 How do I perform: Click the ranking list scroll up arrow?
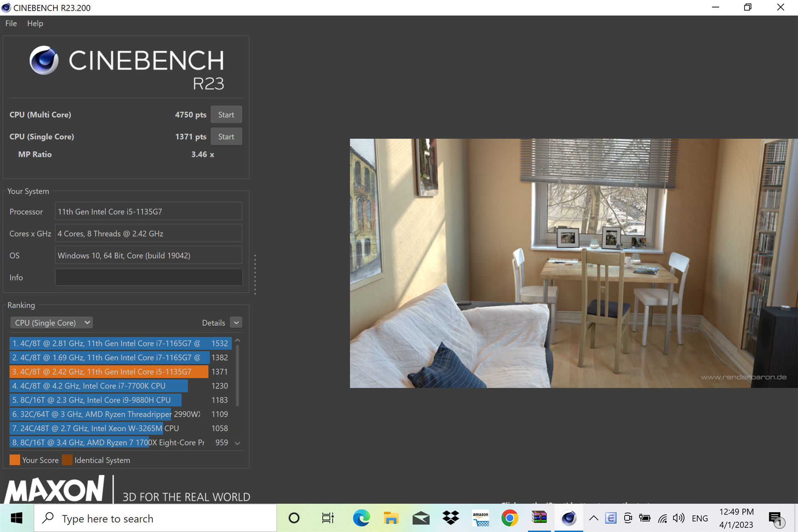point(237,340)
